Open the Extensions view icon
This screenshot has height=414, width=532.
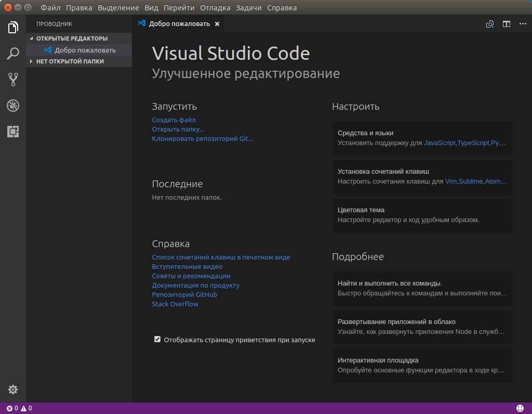point(13,132)
